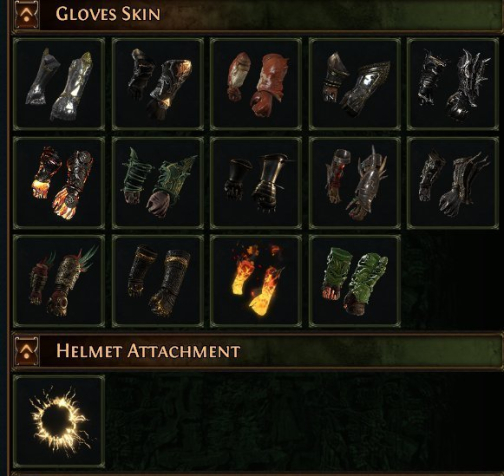Viewport: 504px width, 476px height.
Task: Choose the gloves with mirrored steel bracer
Action: [355, 84]
